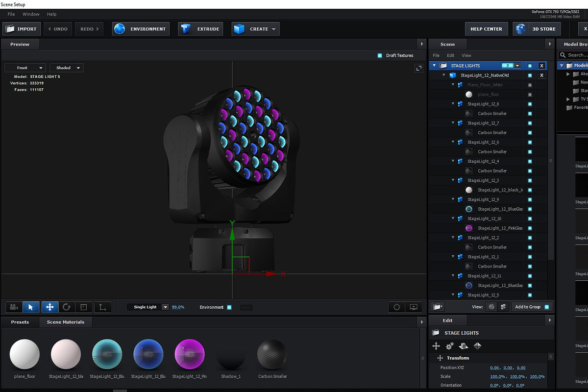Screen dimensions: 588x392
Task: Collapse the StageLight_12_7 node
Action: [x=453, y=123]
